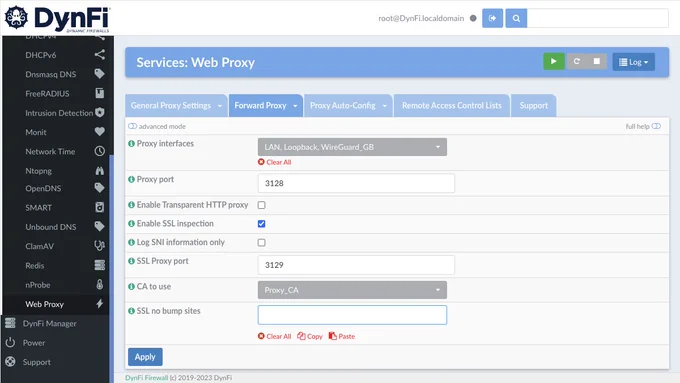The height and width of the screenshot is (383, 680).
Task: Check Log SNI information only
Action: click(x=262, y=242)
